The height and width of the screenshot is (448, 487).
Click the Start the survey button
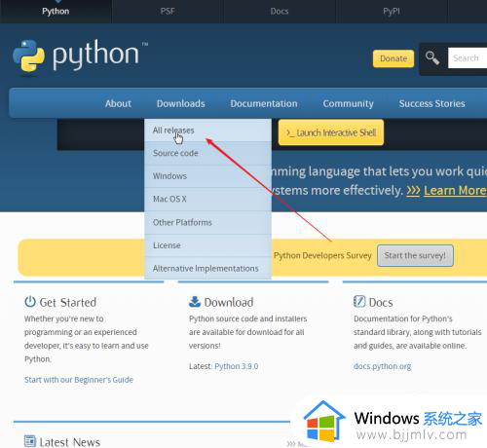pyautogui.click(x=415, y=255)
